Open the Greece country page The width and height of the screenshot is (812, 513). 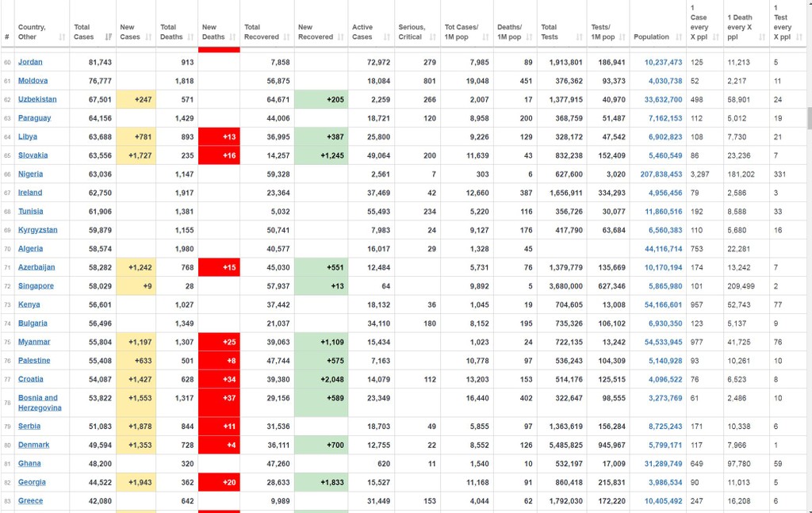point(31,500)
